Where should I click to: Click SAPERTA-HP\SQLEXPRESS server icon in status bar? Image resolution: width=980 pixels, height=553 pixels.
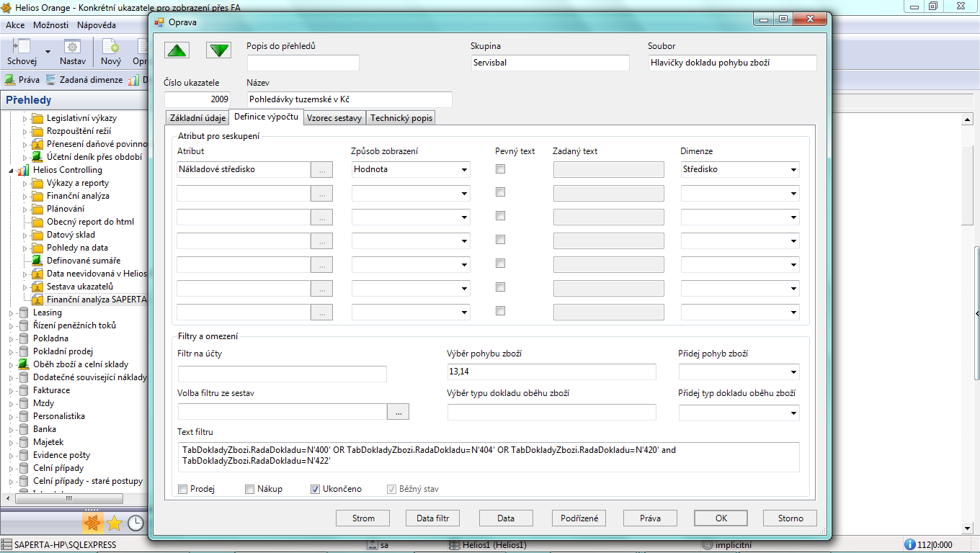coord(6,545)
